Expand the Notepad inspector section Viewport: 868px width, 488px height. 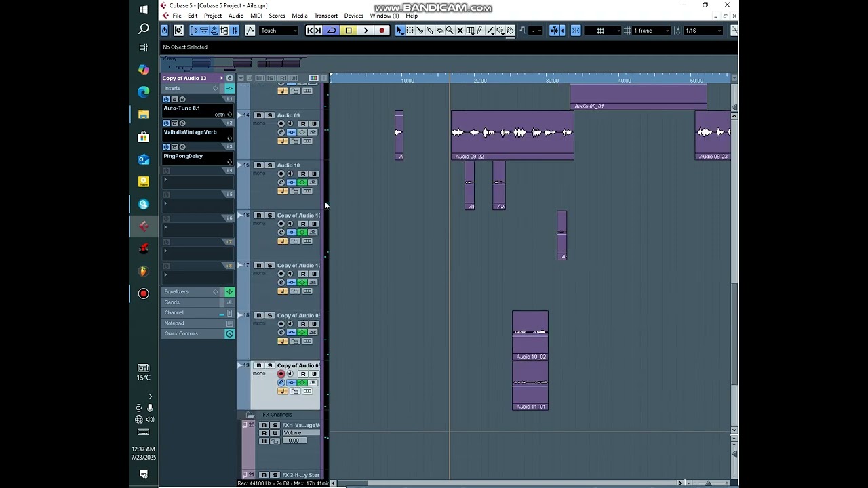[x=197, y=323]
